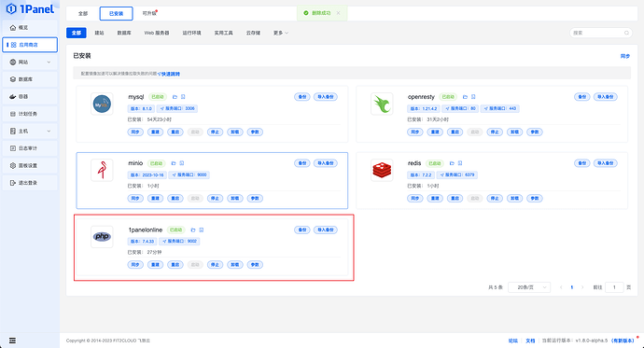The height and width of the screenshot is (348, 644).
Task: Click the php logo of 1panelonline
Action: coord(102,236)
